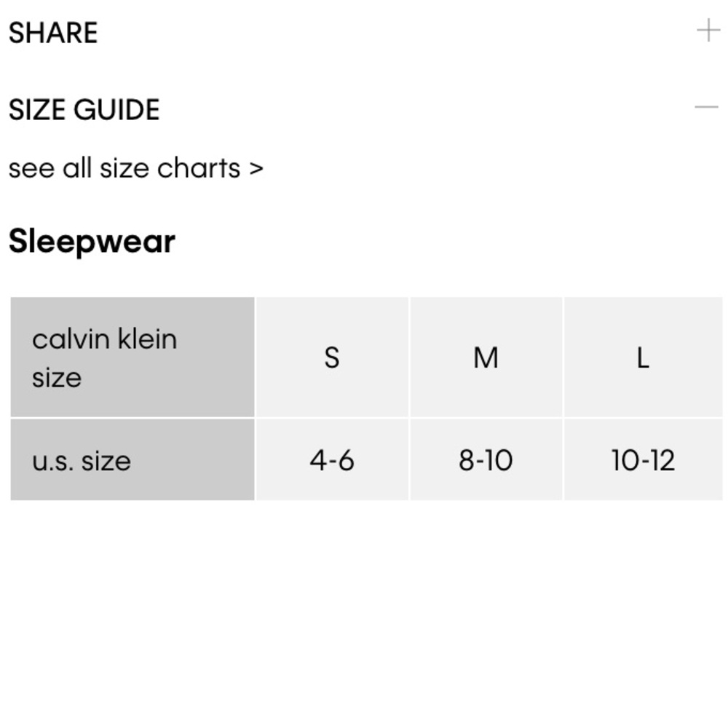Click the SHARE section heading
Image resolution: width=728 pixels, height=728 pixels.
[53, 33]
